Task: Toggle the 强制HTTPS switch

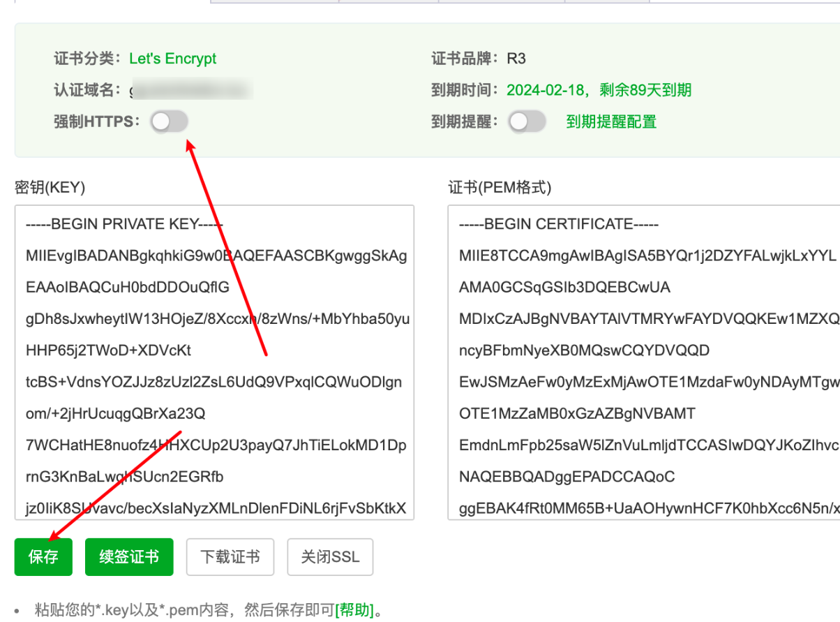Action: (x=170, y=122)
